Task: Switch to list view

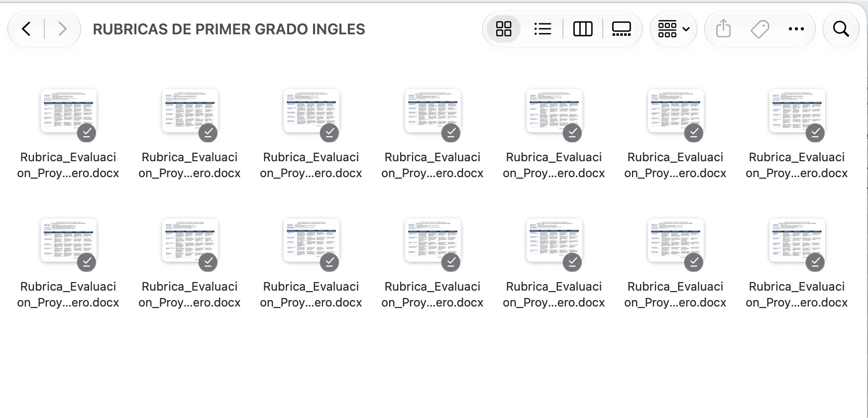Action: [x=542, y=29]
